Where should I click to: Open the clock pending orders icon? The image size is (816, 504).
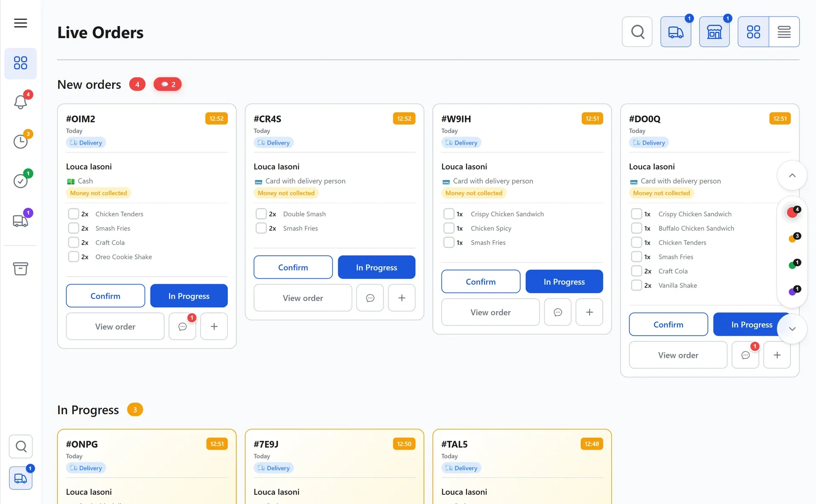pos(20,142)
